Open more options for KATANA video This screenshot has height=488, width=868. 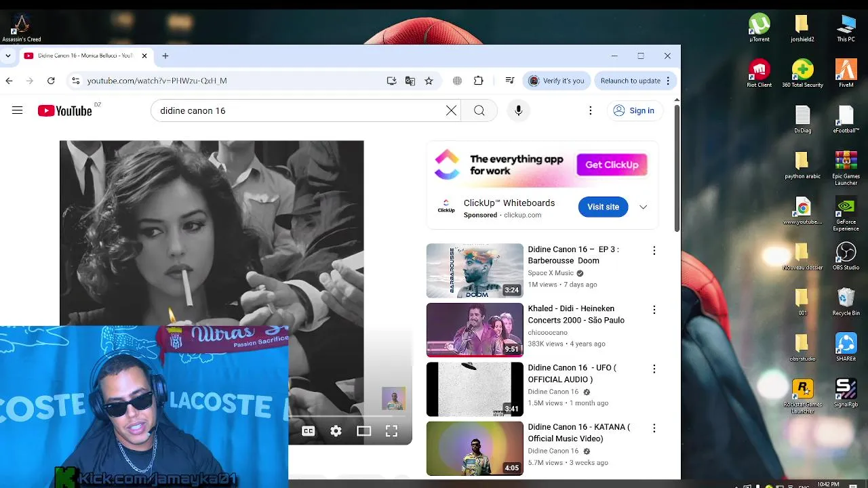click(654, 428)
